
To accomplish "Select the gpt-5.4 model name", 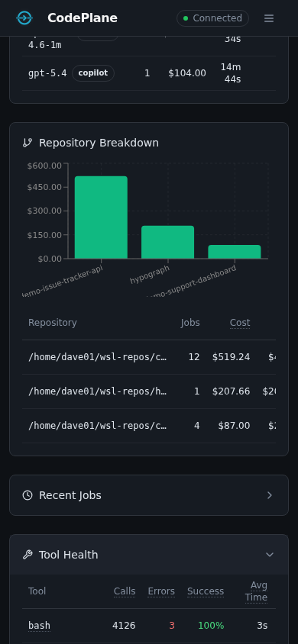I will tap(47, 73).
